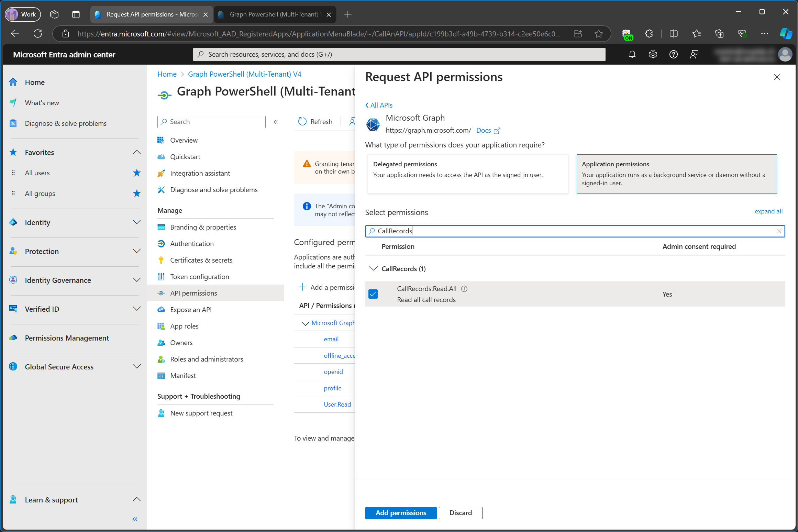Open portal settings gear icon
Viewport: 798px width, 532px height.
pos(653,54)
